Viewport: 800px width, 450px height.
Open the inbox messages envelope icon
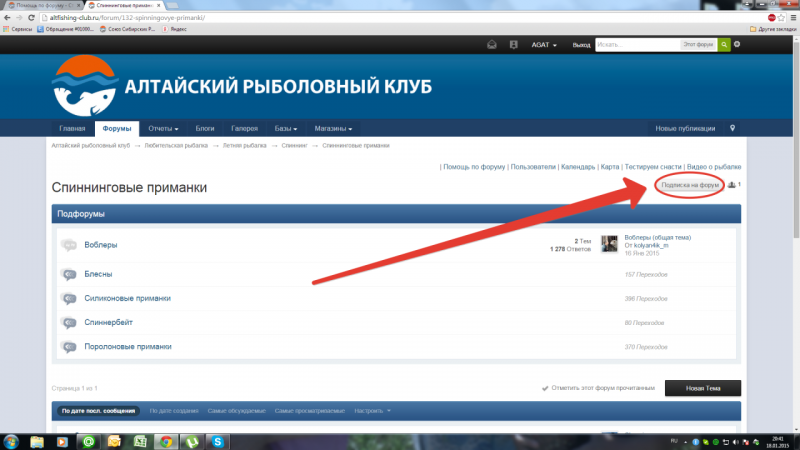491,45
